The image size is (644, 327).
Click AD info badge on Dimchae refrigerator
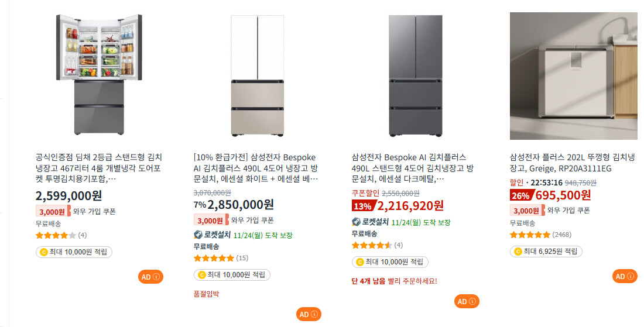(150, 277)
